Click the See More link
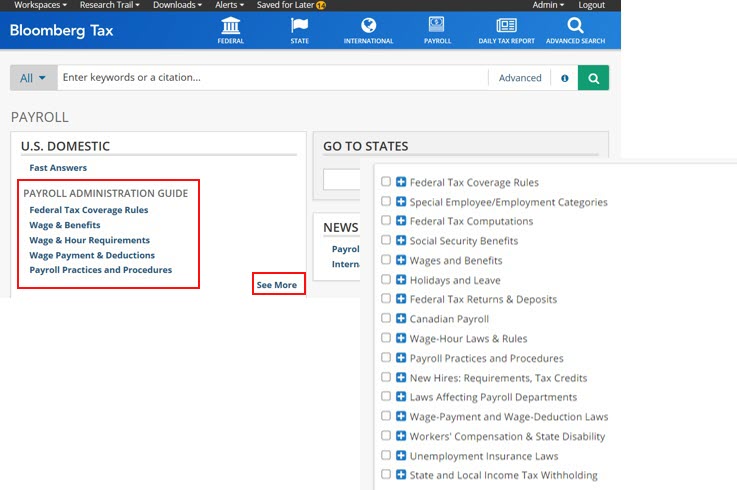Screen dimensions: 737x490 (277, 285)
